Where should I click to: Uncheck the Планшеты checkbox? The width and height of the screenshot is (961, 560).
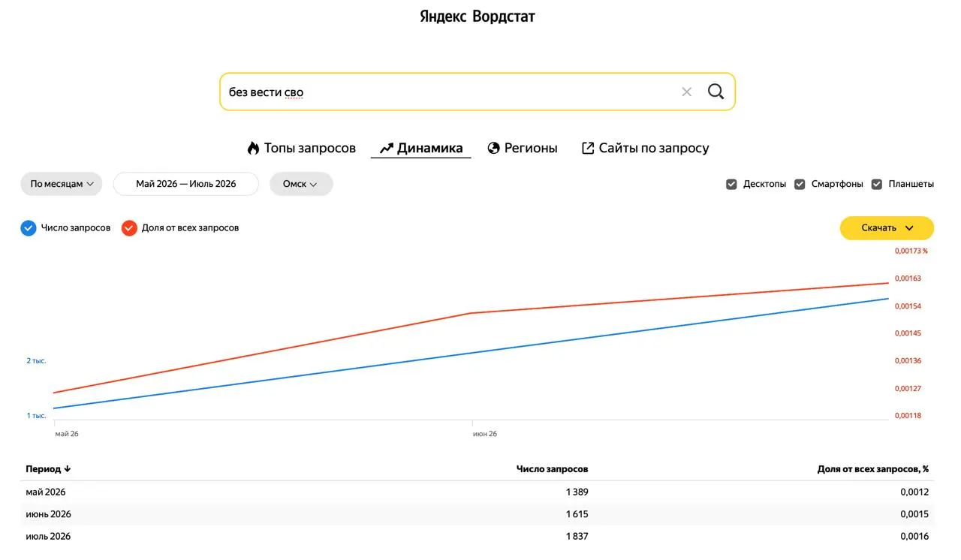(877, 184)
